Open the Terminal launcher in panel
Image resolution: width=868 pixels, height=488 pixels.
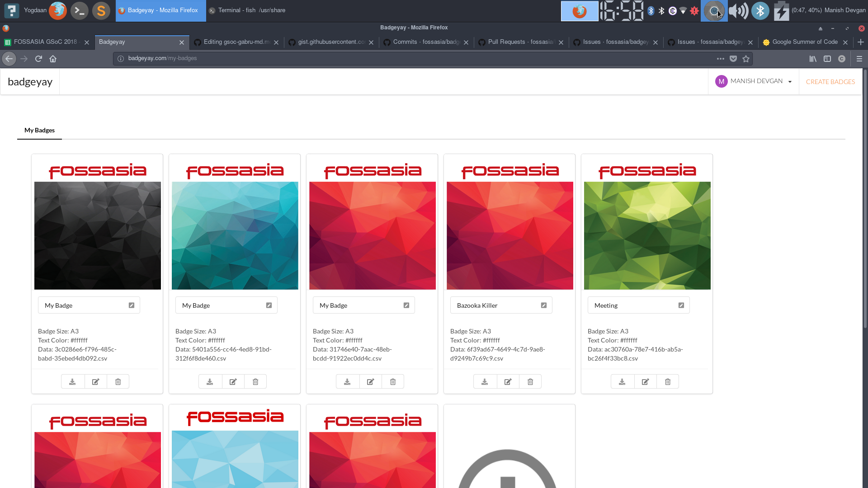(x=80, y=10)
